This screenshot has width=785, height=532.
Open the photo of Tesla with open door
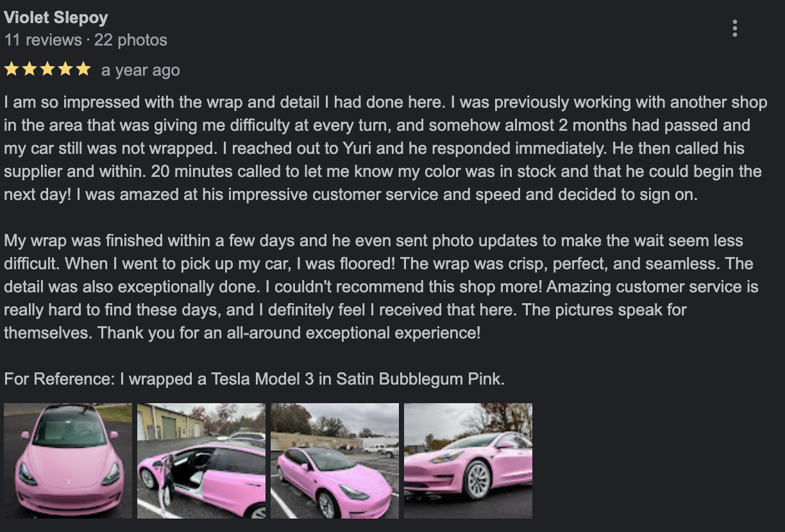coord(201,460)
